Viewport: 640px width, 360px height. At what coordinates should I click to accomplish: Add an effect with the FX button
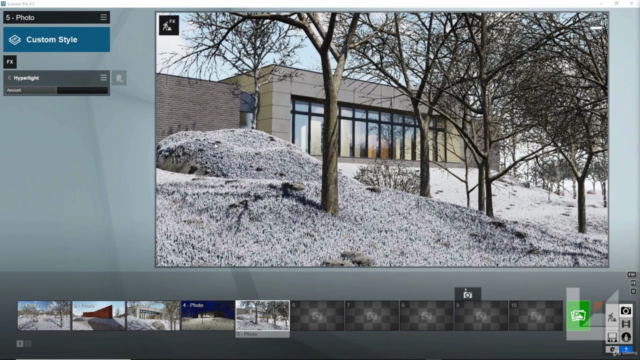coord(10,62)
